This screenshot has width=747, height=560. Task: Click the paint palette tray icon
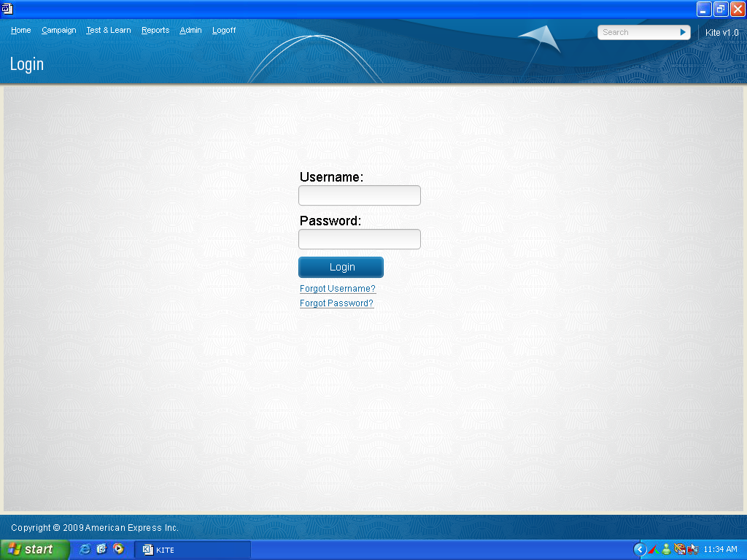pos(679,549)
